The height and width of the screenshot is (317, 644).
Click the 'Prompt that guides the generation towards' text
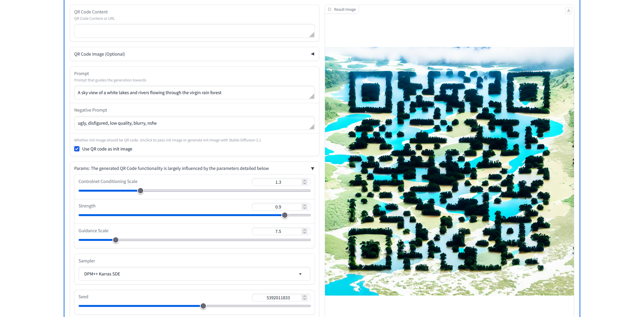point(110,80)
